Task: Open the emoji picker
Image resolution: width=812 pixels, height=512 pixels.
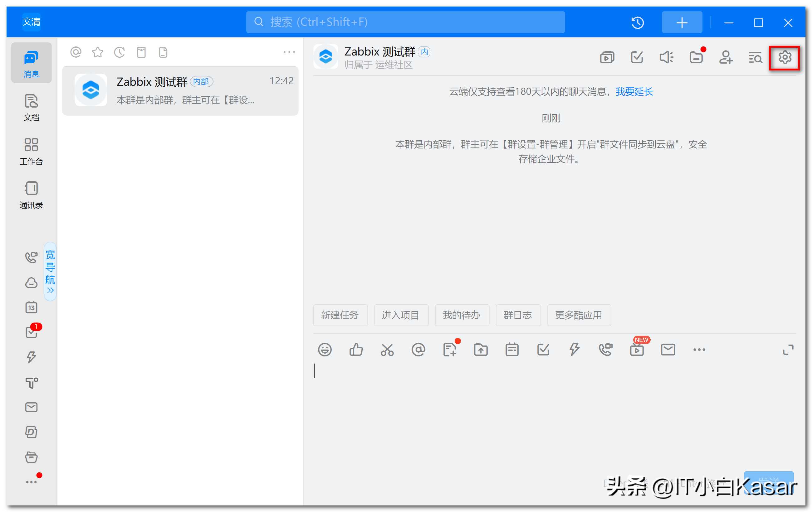Action: click(x=325, y=350)
